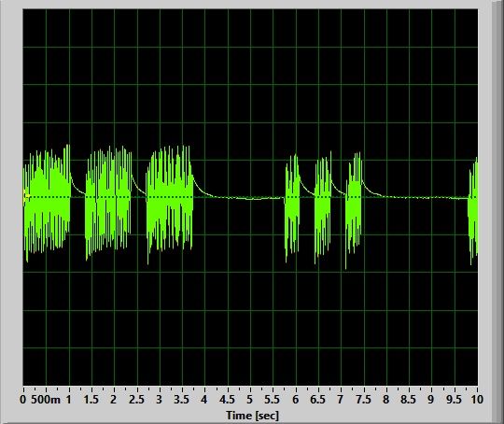Click the 500m time axis label
This screenshot has width=504, height=424.
pos(46,400)
